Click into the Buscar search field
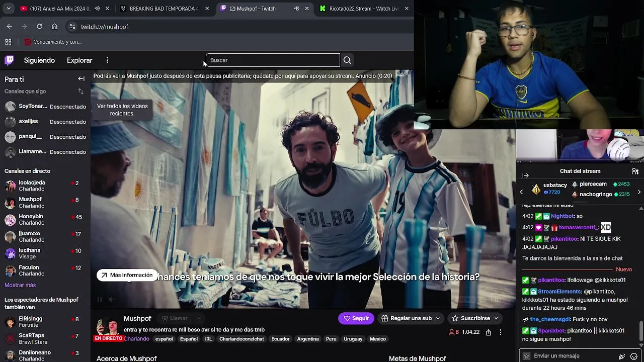The image size is (644, 362). [273, 60]
